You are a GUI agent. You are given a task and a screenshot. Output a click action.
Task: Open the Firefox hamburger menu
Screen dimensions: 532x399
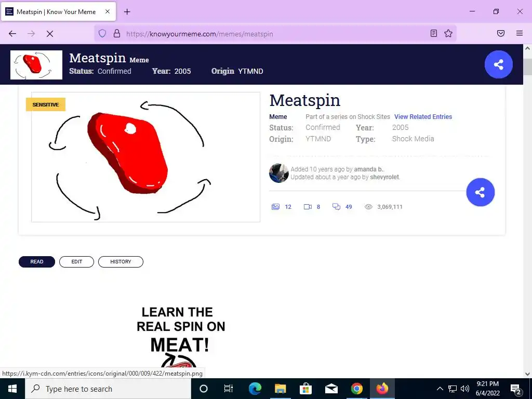click(520, 33)
